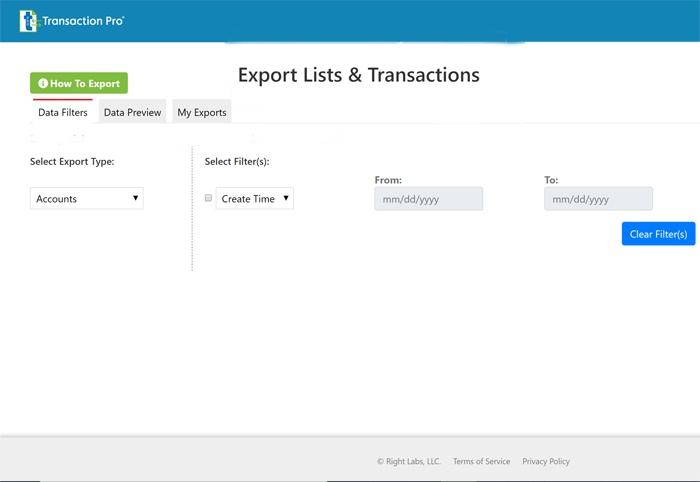Click the Select Export Type label
This screenshot has width=700, height=482.
tap(72, 162)
